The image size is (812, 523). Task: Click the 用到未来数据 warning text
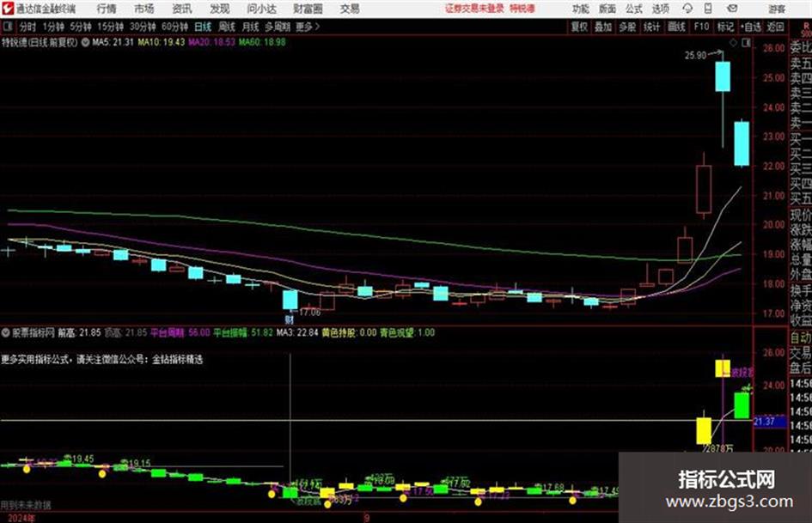(x=26, y=505)
